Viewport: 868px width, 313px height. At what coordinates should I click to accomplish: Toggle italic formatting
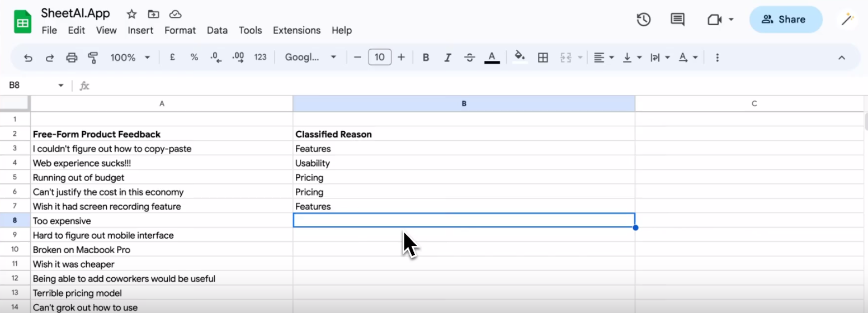pyautogui.click(x=447, y=57)
